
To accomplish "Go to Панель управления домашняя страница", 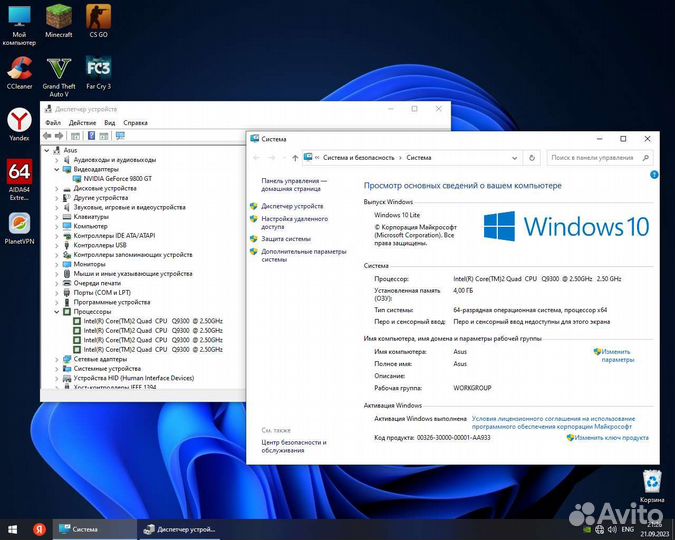I will (x=294, y=185).
